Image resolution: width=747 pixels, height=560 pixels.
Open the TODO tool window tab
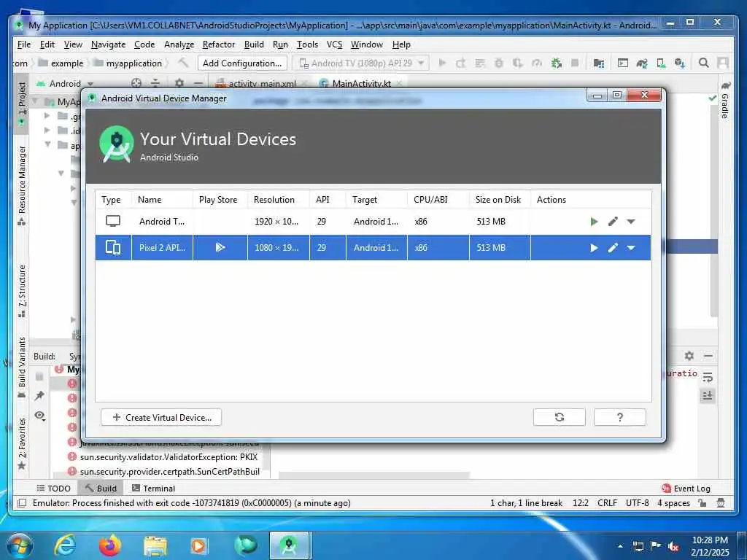pos(54,488)
